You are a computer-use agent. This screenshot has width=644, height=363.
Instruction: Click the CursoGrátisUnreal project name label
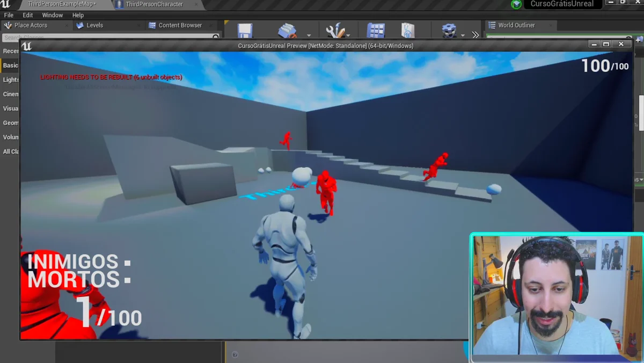tap(562, 4)
